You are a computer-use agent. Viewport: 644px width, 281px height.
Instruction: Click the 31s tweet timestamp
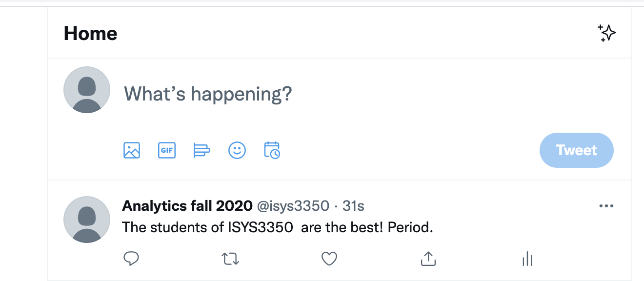coord(353,206)
